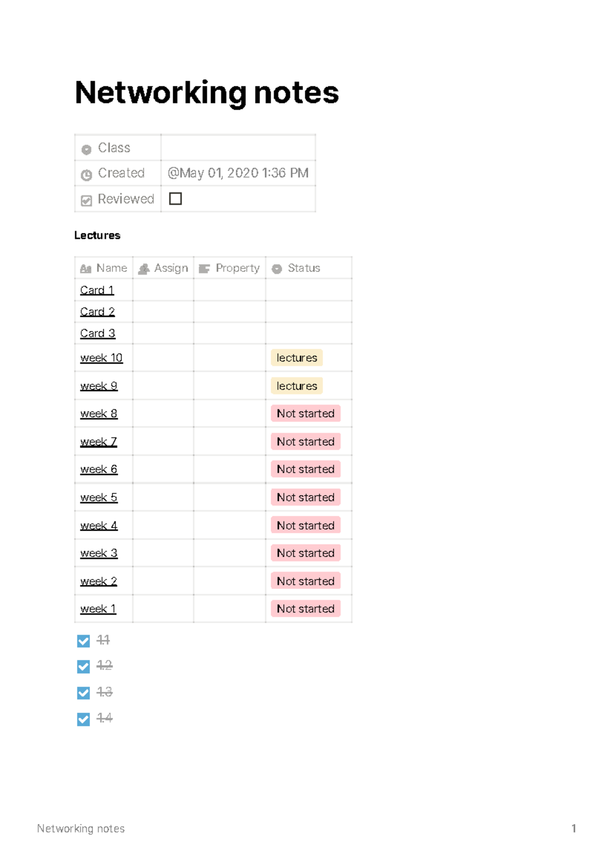Uncheck the 1.1 to-do checkbox
Image resolution: width=613 pixels, height=868 pixels.
83,641
